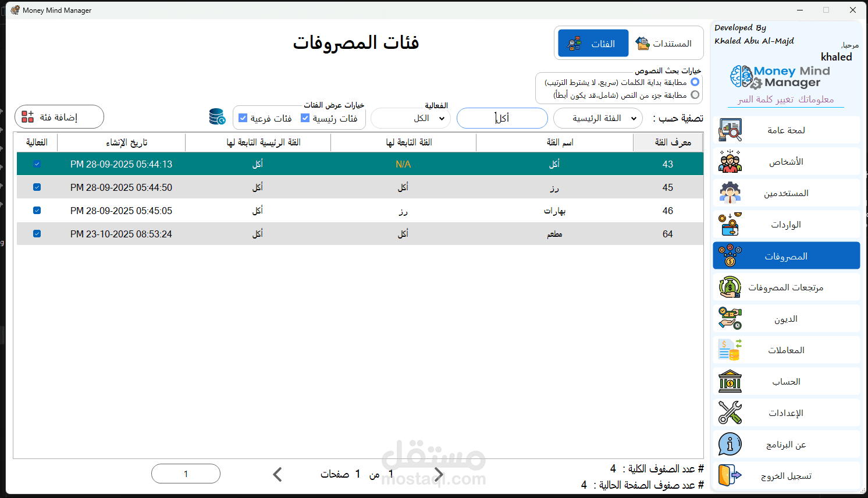Click the إضافة فئة button

(59, 117)
